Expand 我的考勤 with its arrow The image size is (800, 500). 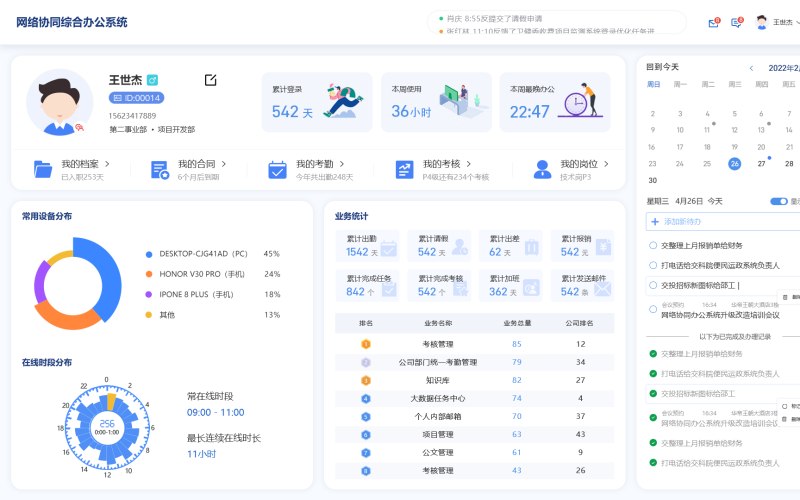(342, 164)
